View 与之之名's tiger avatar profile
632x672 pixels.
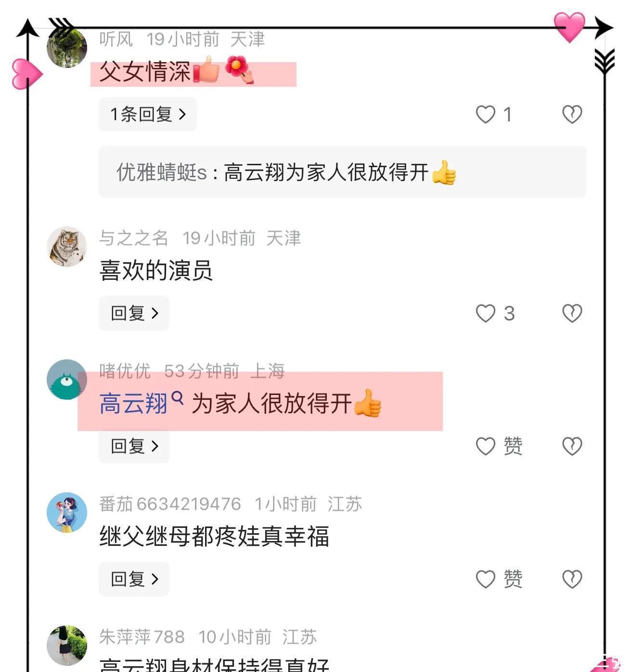point(66,247)
